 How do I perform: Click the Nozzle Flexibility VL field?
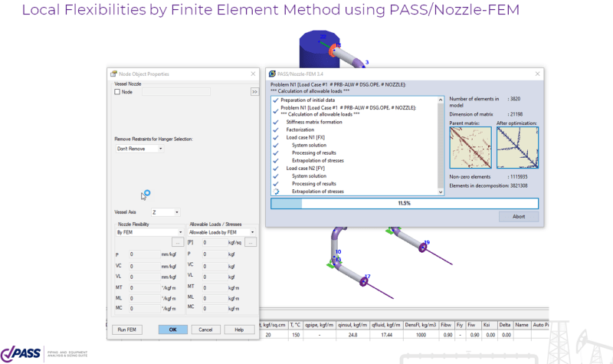pyautogui.click(x=144, y=277)
